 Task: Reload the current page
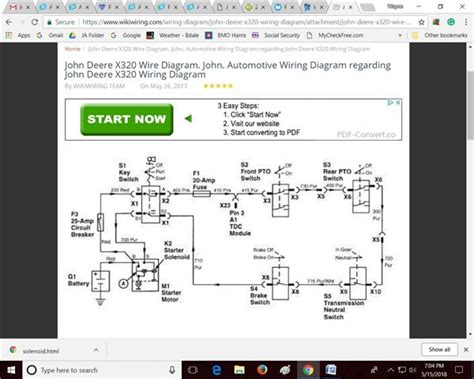[34, 22]
